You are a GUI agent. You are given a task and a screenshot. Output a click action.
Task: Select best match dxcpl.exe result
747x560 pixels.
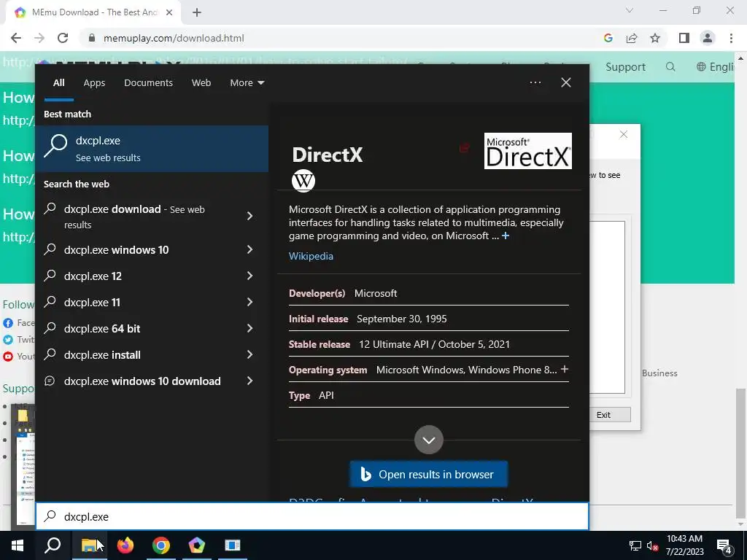pyautogui.click(x=152, y=149)
